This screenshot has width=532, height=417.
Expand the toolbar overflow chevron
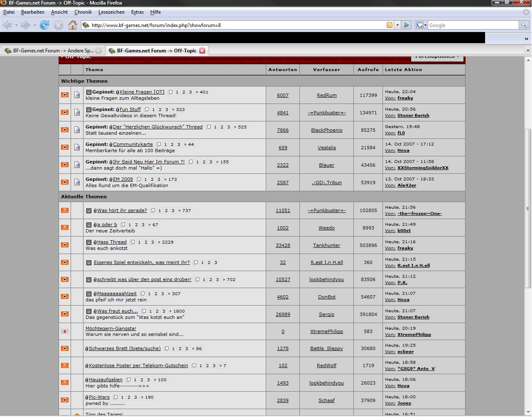pos(526,39)
